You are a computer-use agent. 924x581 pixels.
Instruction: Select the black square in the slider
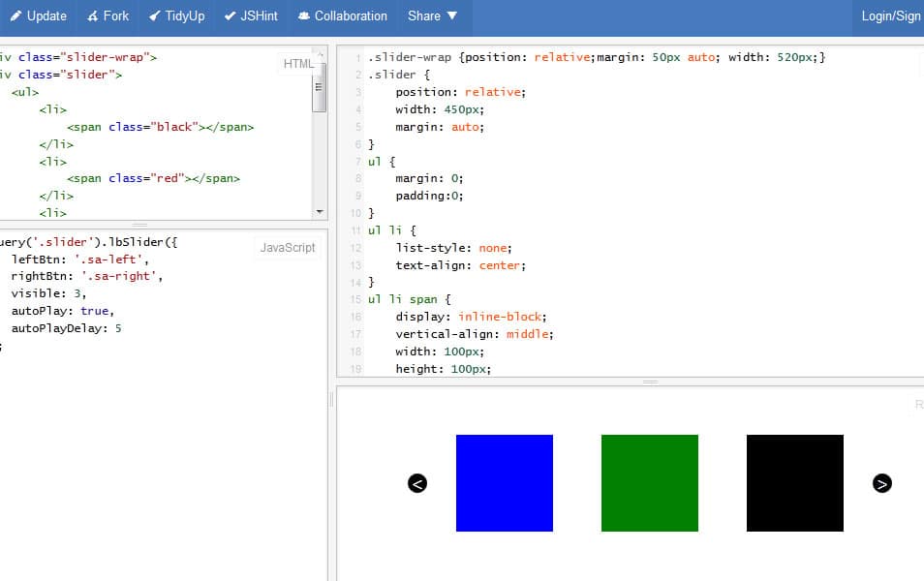click(x=795, y=483)
